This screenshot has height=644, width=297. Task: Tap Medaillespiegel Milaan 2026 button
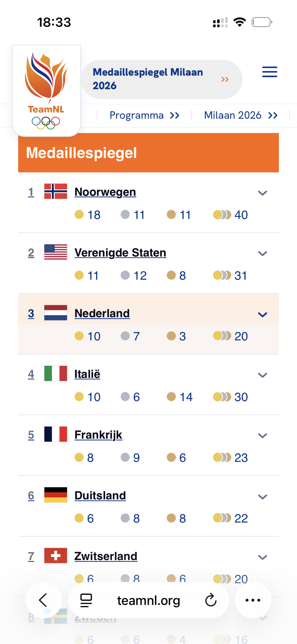click(x=161, y=79)
